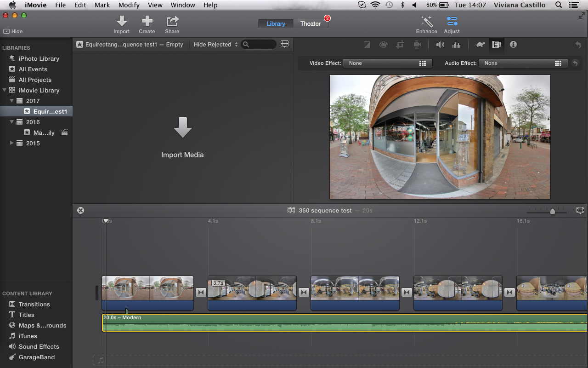
Task: Click the transition between first and second clips
Action: 201,292
